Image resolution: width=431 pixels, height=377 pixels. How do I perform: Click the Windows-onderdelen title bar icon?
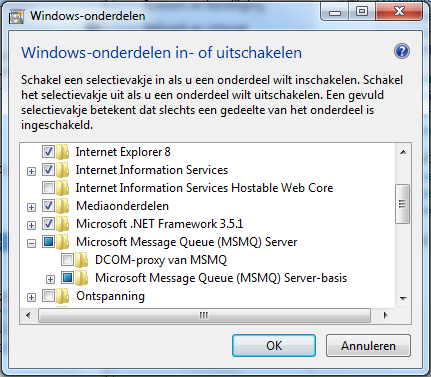click(x=16, y=17)
